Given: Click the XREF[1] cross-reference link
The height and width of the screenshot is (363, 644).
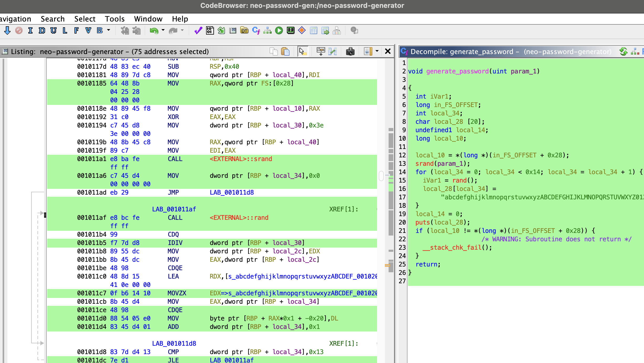Looking at the screenshot, I should (343, 209).
